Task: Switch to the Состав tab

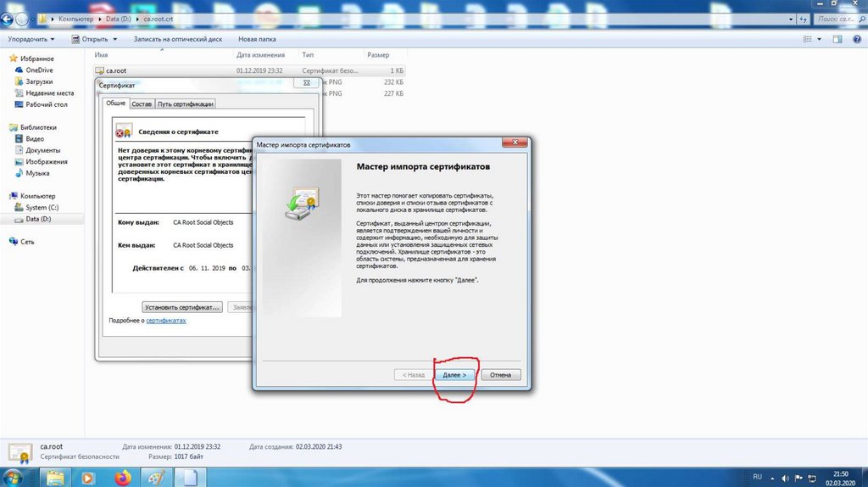Action: (x=142, y=104)
